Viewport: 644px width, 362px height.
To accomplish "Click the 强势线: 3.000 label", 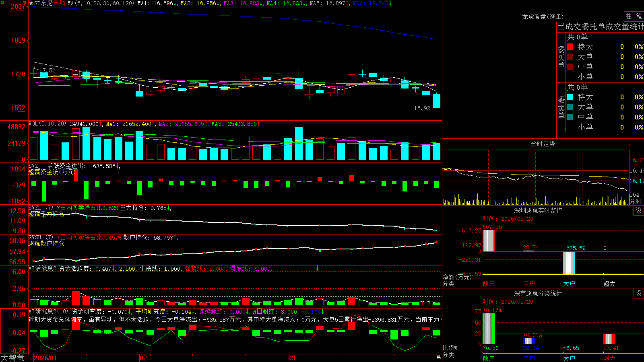I will 205,268.
